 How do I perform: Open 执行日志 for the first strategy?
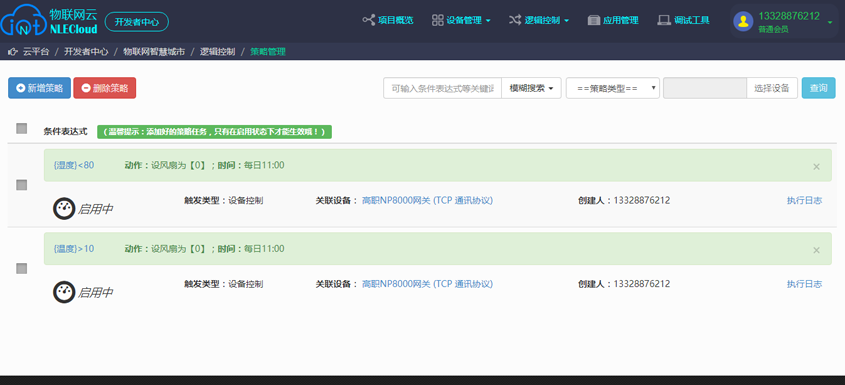(x=804, y=201)
